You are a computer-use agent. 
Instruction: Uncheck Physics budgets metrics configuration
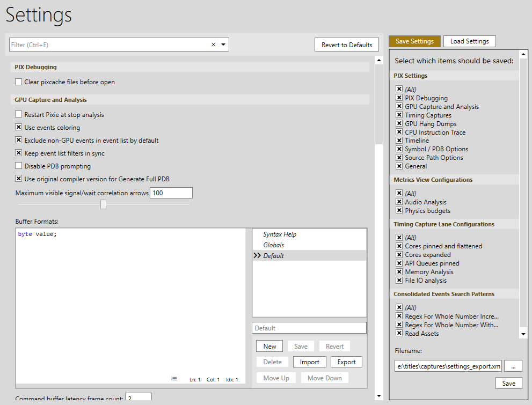(x=399, y=210)
